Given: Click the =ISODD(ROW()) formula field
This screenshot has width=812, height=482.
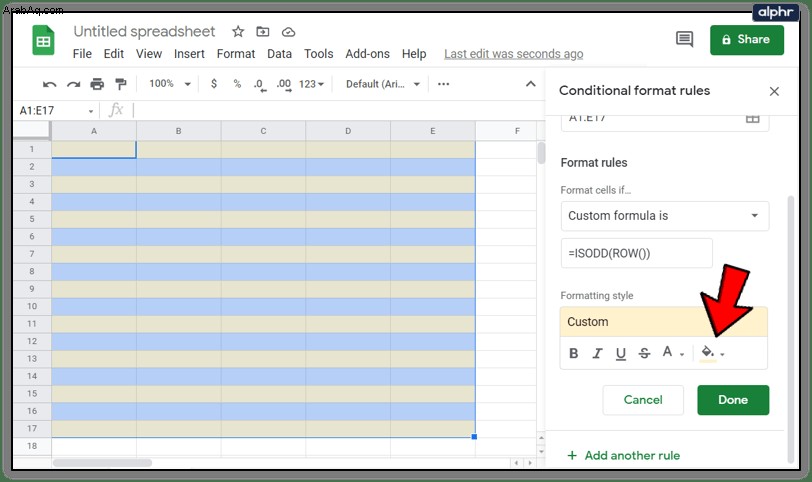Looking at the screenshot, I should coord(636,253).
